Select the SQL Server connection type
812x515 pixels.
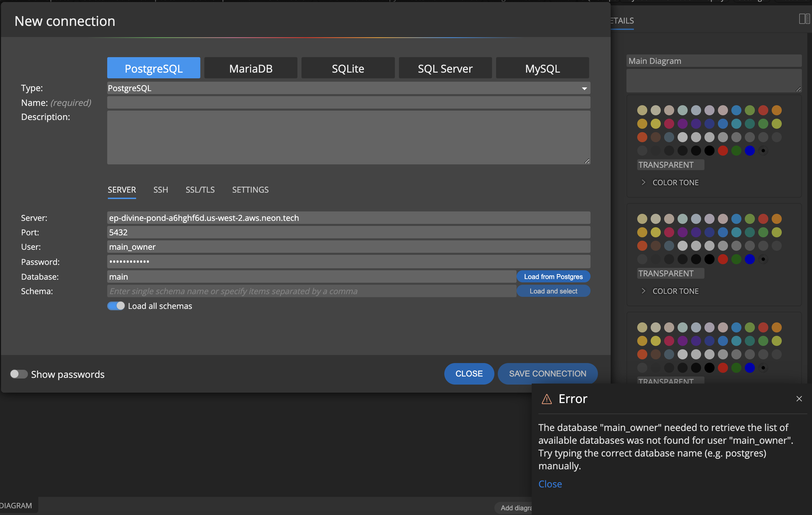coord(445,68)
